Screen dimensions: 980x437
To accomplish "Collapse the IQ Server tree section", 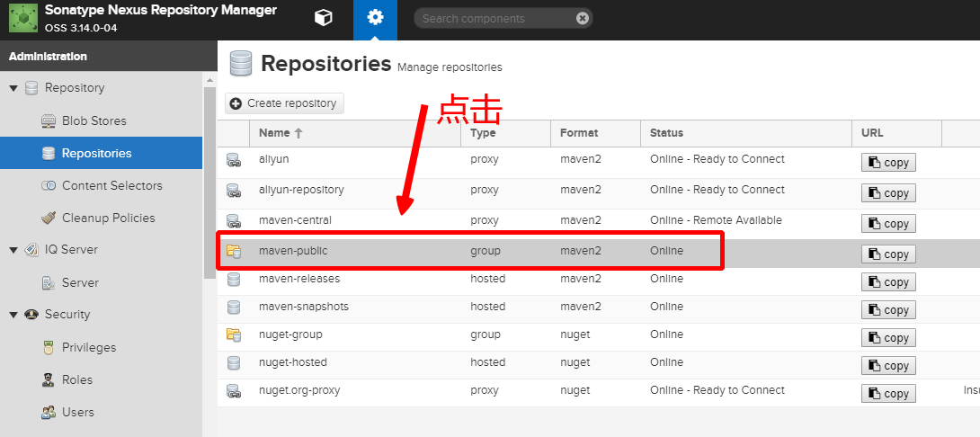I will pos(13,250).
